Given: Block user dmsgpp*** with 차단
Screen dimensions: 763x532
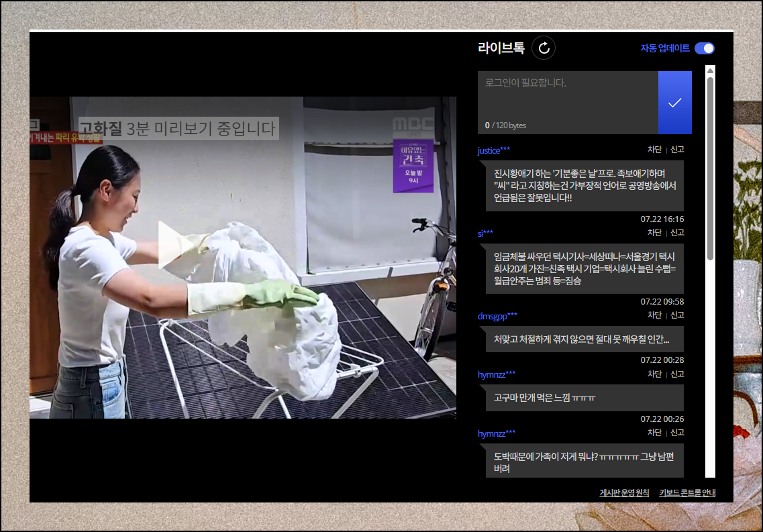Looking at the screenshot, I should 654,315.
